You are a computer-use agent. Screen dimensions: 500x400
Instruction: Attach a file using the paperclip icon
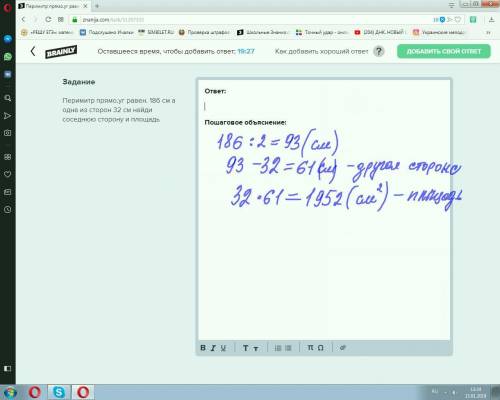pos(343,348)
